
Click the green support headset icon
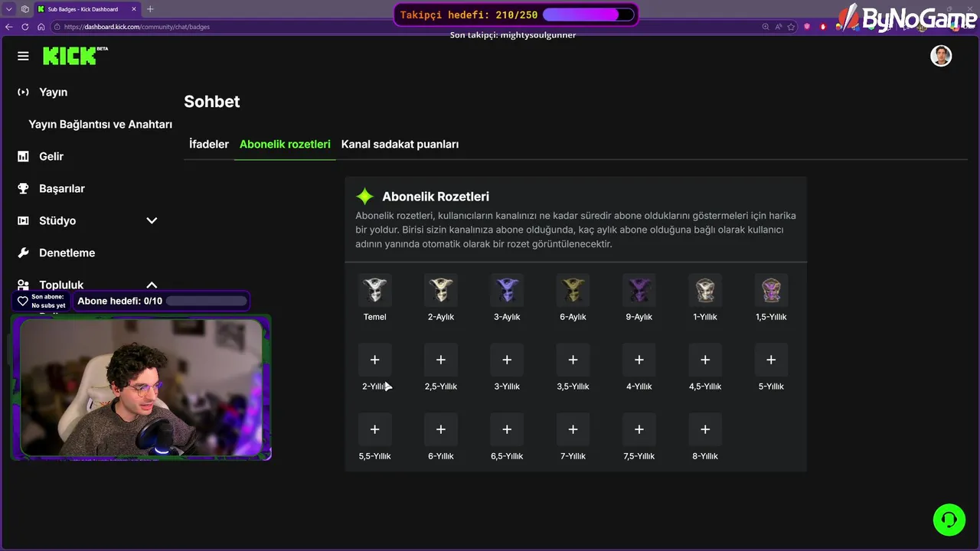[949, 520]
